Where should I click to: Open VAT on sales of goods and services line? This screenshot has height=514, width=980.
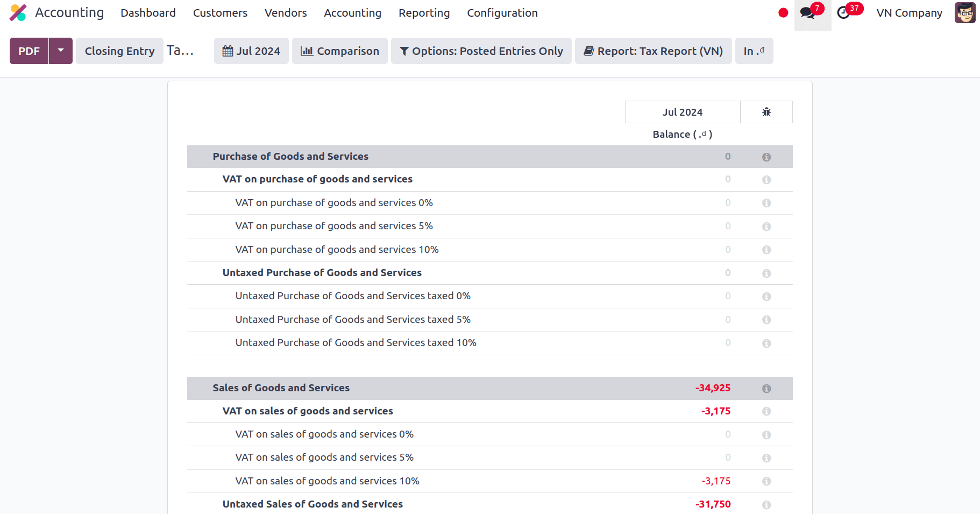308,411
